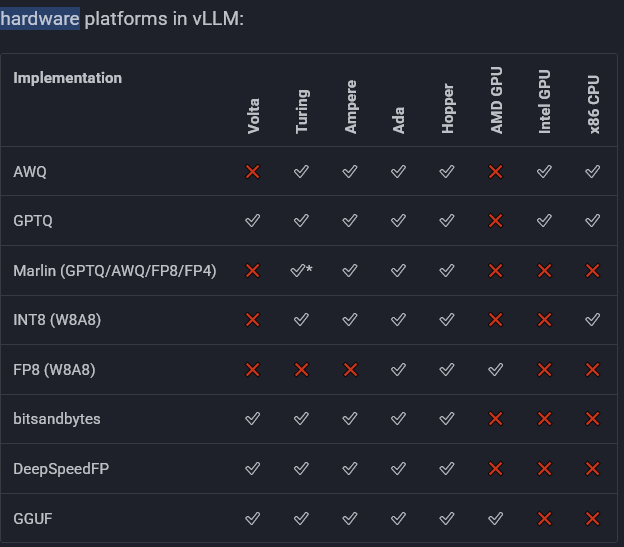Click the bitsandbytes row label
The height and width of the screenshot is (547, 624).
pos(57,419)
